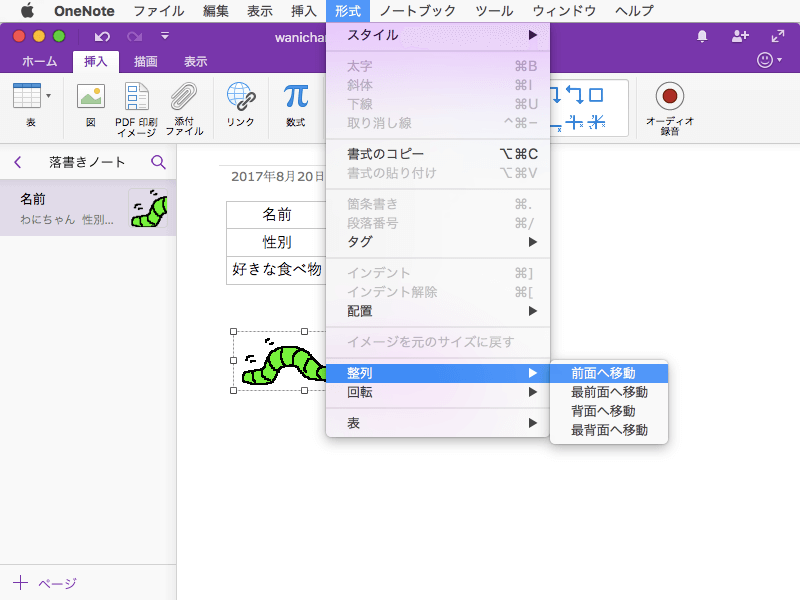Choose 背面へ移動
Screen dimensions: 800x600
pos(609,411)
